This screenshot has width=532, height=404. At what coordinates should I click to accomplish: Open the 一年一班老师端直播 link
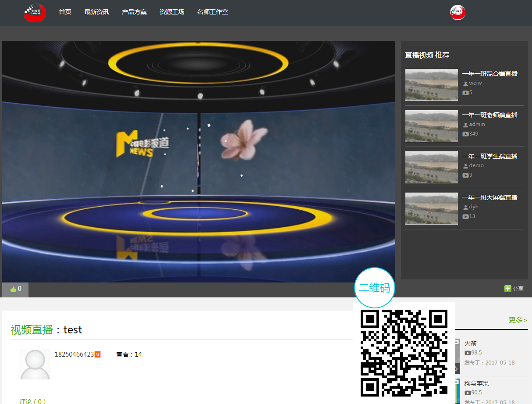point(490,115)
